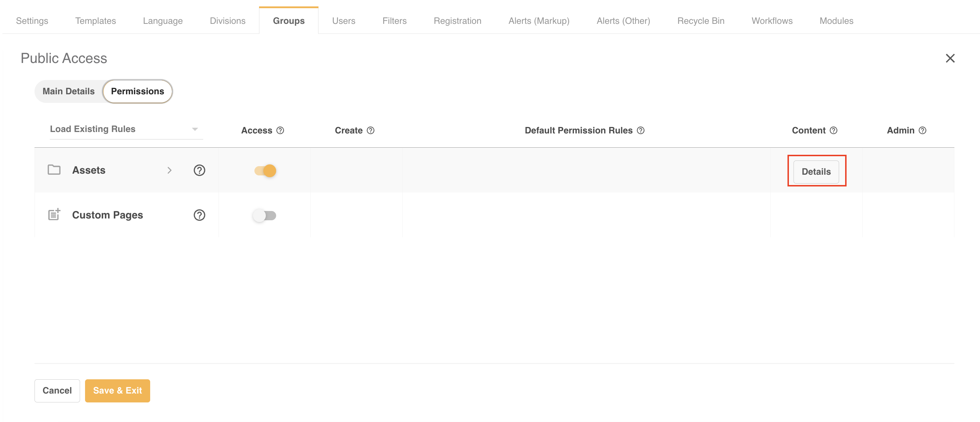Click the Assets row label
The height and width of the screenshot is (422, 980).
pyautogui.click(x=89, y=170)
